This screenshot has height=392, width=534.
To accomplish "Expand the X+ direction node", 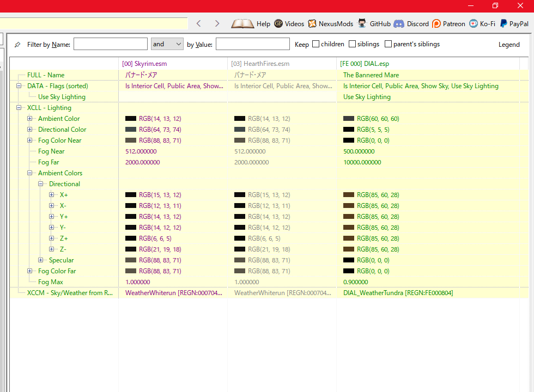I will point(51,195).
